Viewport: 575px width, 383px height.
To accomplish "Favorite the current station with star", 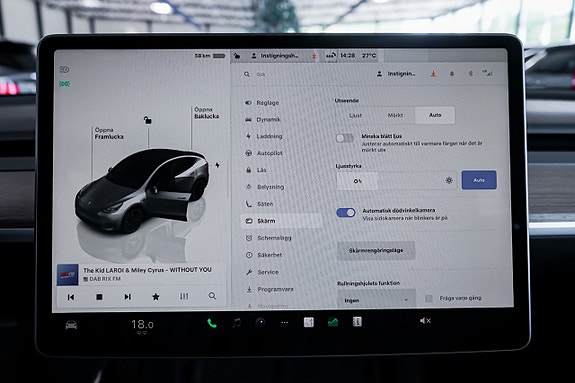I will click(155, 296).
